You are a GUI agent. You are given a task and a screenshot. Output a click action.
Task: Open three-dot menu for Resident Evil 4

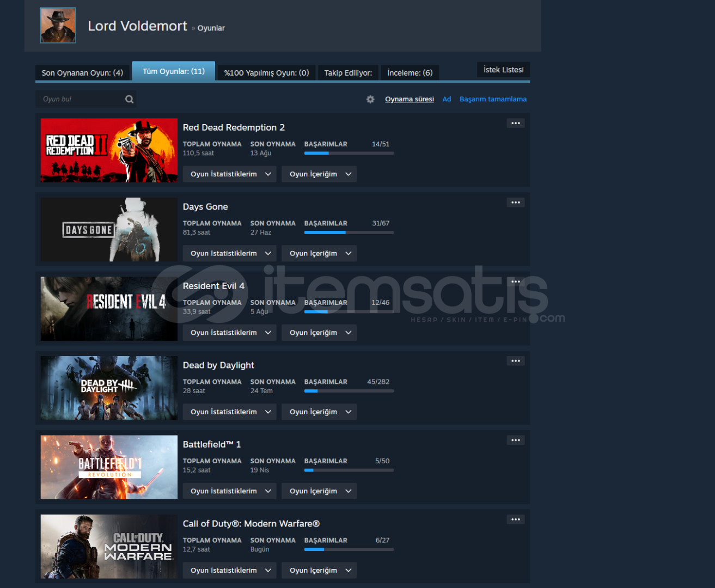(516, 281)
